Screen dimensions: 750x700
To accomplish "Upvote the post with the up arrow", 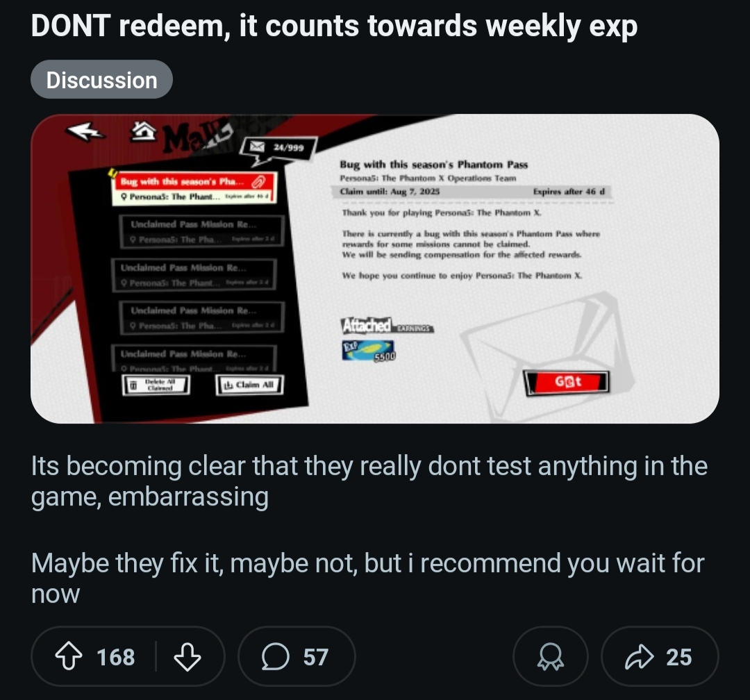I will pyautogui.click(x=69, y=656).
